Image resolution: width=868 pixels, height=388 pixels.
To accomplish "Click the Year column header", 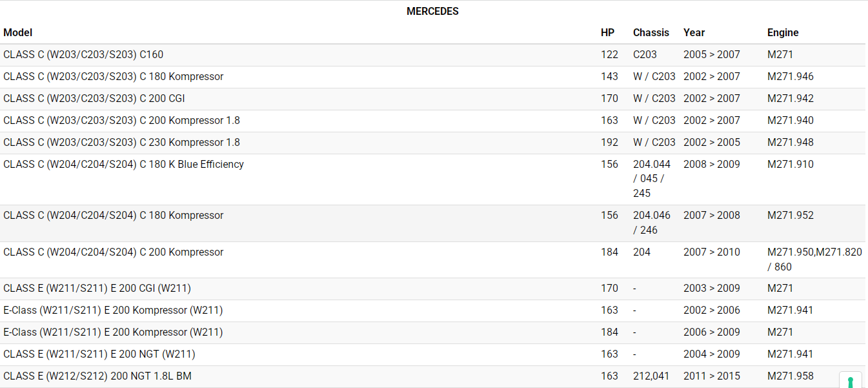I will click(694, 32).
